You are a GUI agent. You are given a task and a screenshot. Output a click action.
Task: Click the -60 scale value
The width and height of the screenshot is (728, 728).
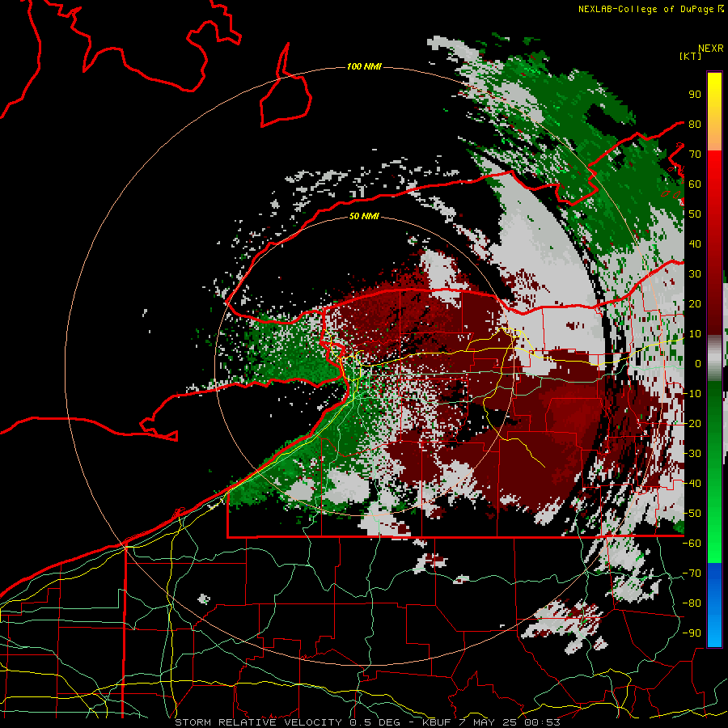(692, 544)
